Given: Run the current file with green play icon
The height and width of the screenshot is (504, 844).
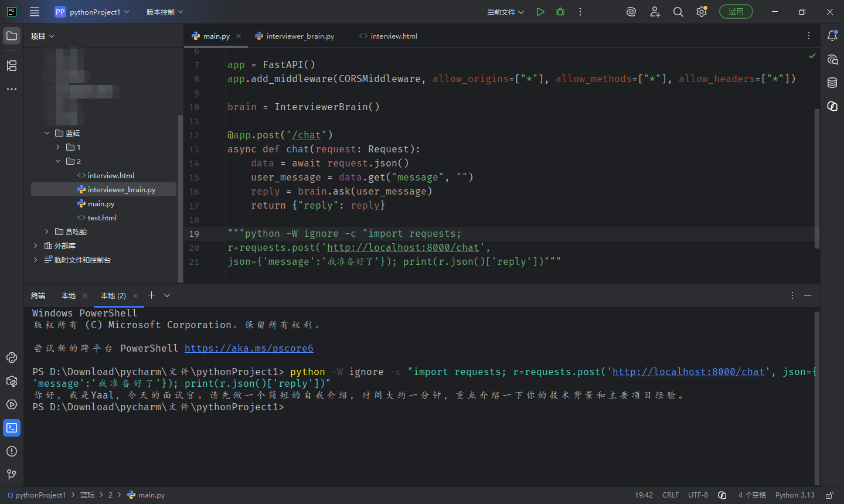Looking at the screenshot, I should coord(540,12).
